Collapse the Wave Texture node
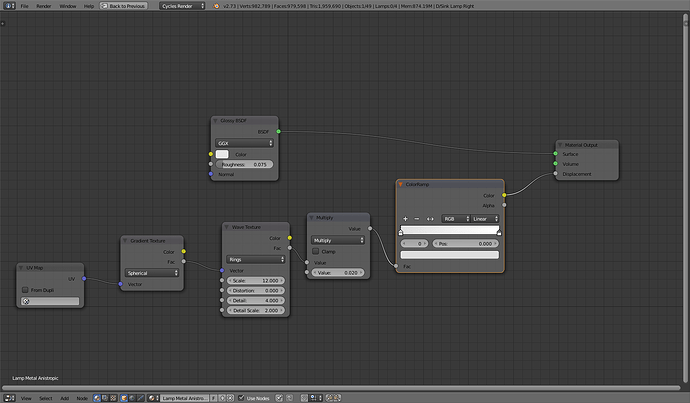 (x=227, y=227)
